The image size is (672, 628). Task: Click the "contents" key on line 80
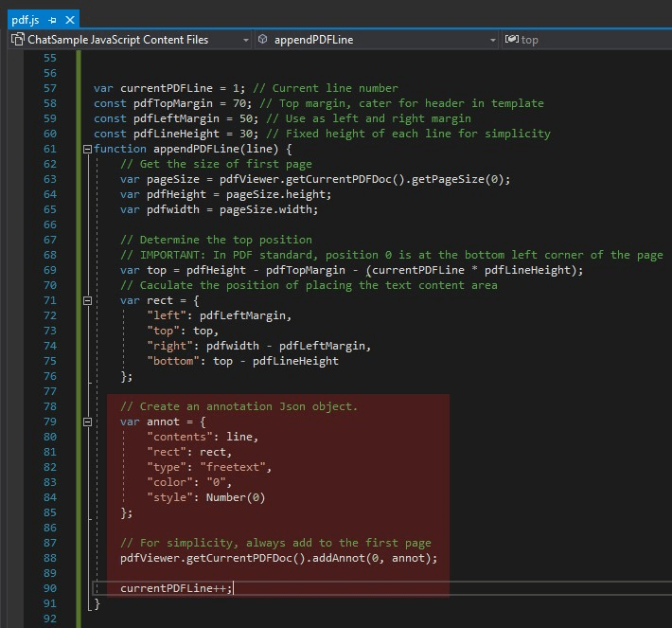pyautogui.click(x=180, y=437)
